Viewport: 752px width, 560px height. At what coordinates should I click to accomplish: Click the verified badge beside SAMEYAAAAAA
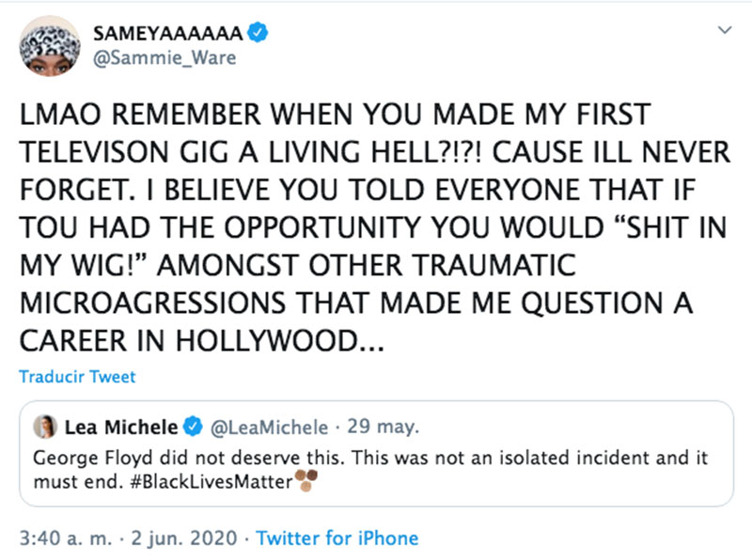point(258,35)
